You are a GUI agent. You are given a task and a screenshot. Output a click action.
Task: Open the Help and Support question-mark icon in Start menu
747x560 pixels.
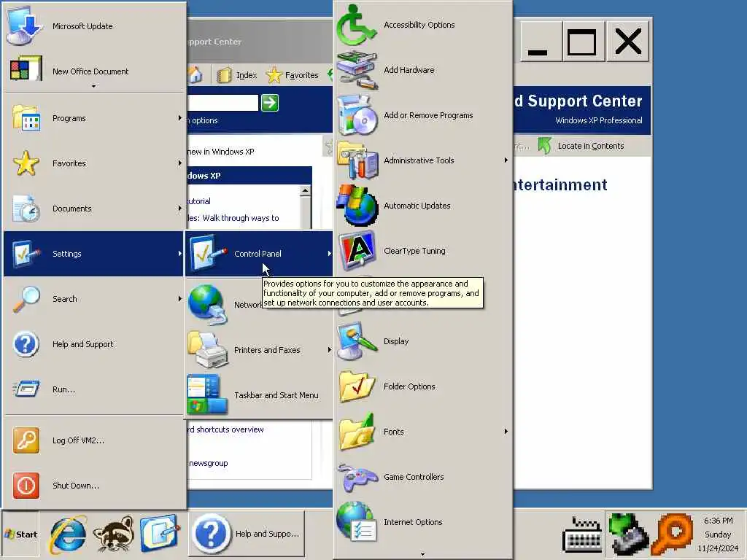26,344
